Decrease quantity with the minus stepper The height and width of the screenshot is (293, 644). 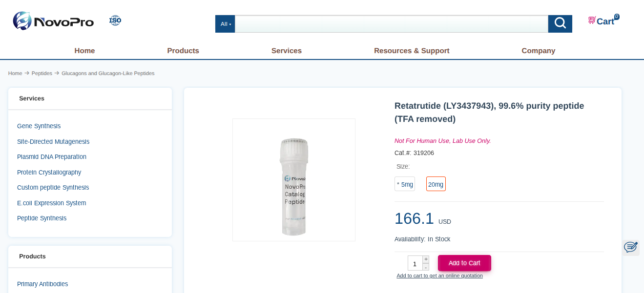pyautogui.click(x=426, y=267)
